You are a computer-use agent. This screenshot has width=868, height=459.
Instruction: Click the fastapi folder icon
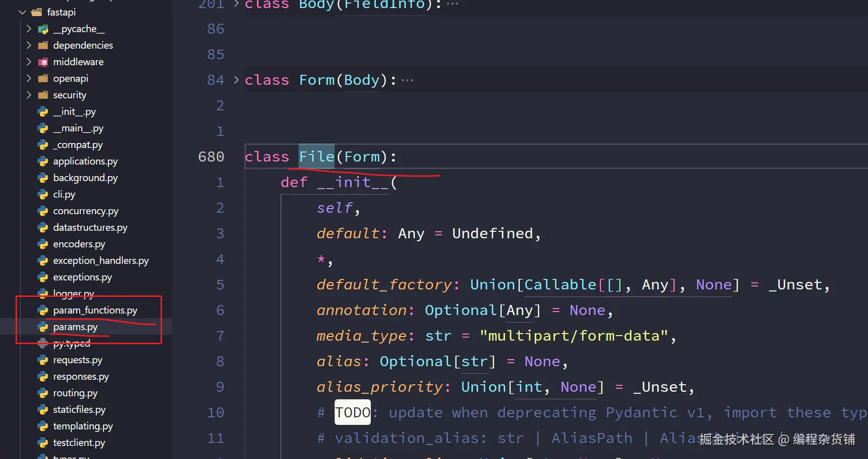tap(37, 12)
